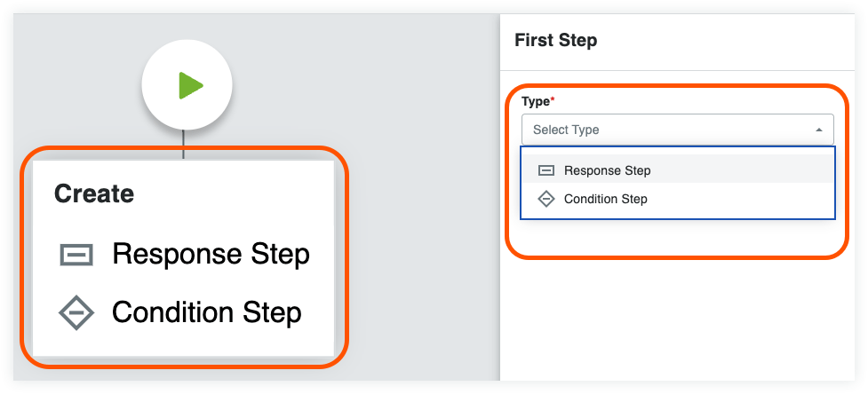This screenshot has width=868, height=394.
Task: Click the green play start node
Action: (x=189, y=86)
